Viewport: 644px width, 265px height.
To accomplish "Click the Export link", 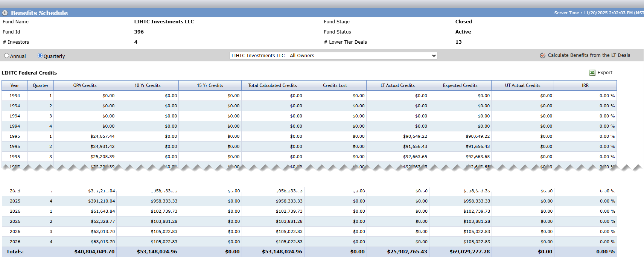I will [604, 73].
